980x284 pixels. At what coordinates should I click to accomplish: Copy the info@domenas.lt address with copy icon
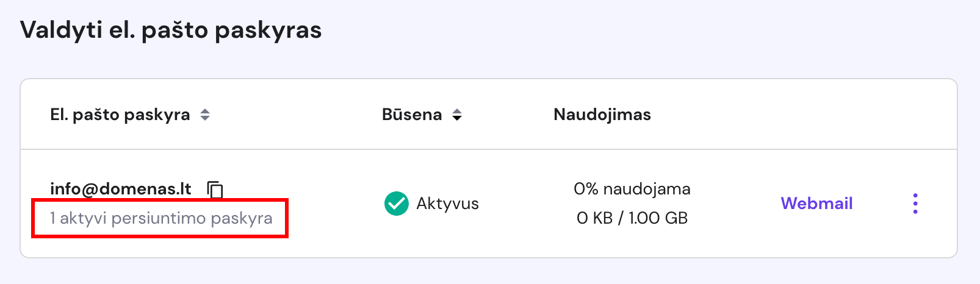(215, 190)
